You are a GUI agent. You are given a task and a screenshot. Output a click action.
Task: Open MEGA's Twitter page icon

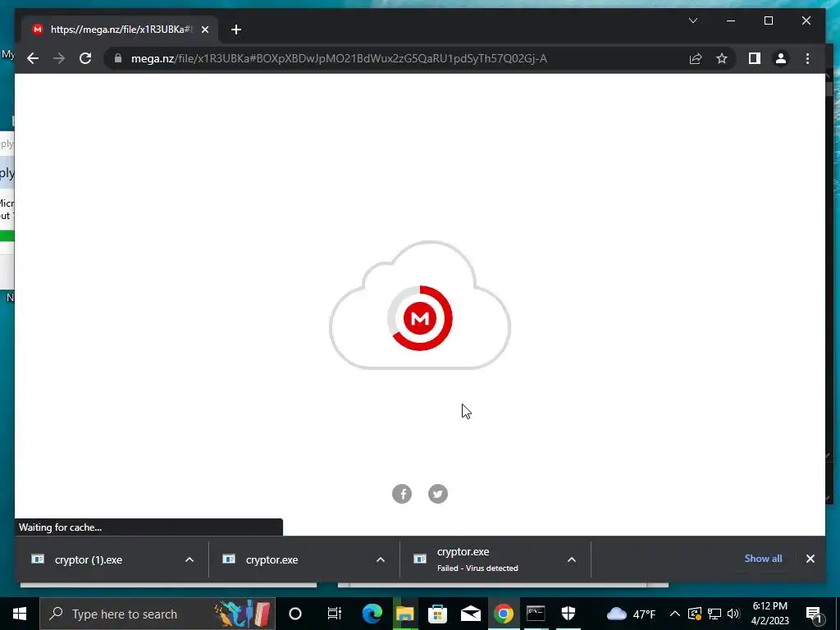438,493
